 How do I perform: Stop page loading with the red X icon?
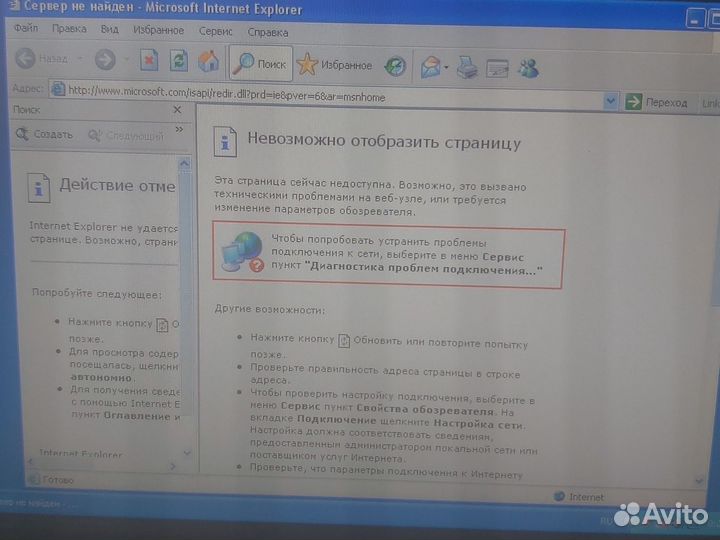(x=149, y=60)
